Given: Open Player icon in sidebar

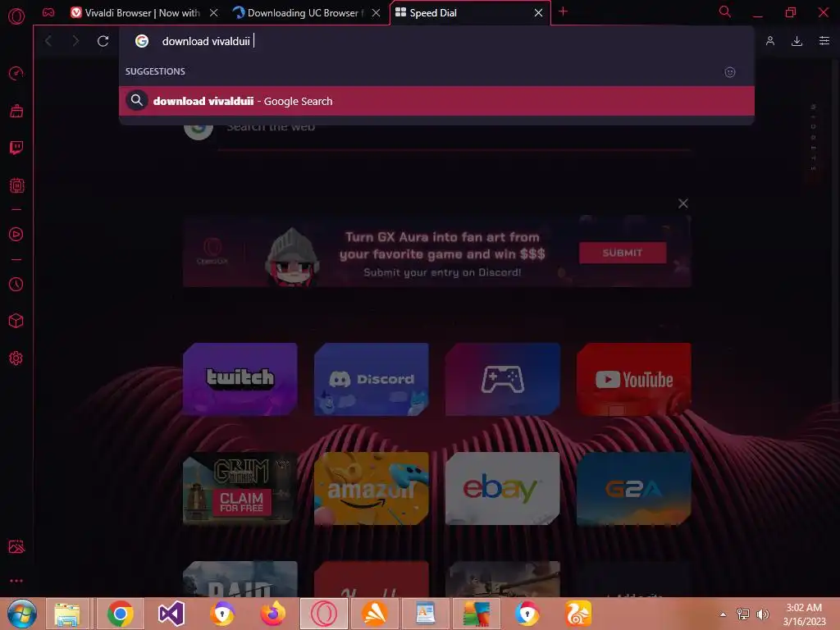Looking at the screenshot, I should click(16, 234).
